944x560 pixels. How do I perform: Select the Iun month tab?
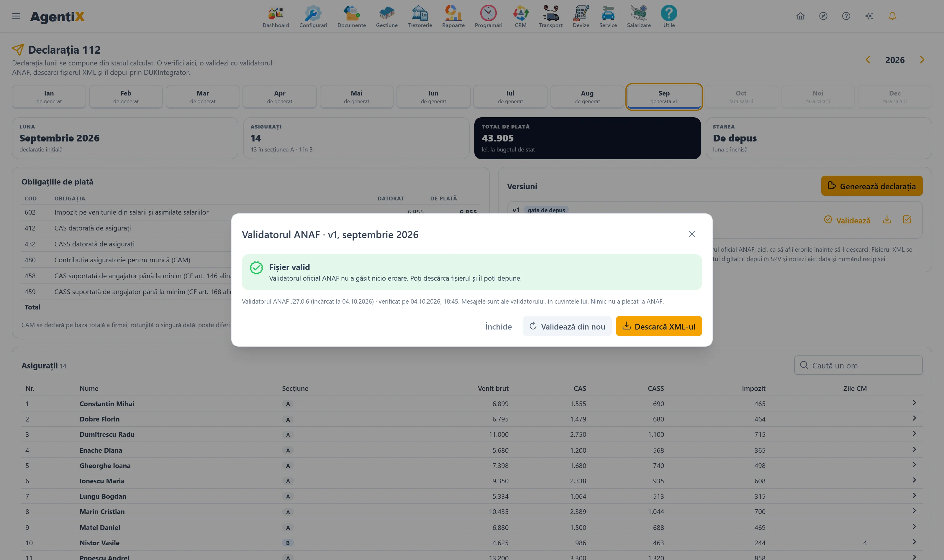coord(433,97)
